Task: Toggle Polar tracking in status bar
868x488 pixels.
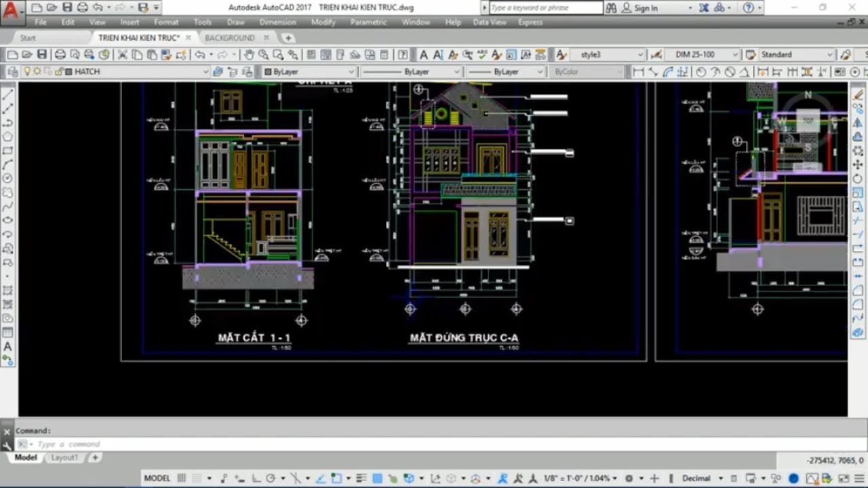Action: pos(271,478)
